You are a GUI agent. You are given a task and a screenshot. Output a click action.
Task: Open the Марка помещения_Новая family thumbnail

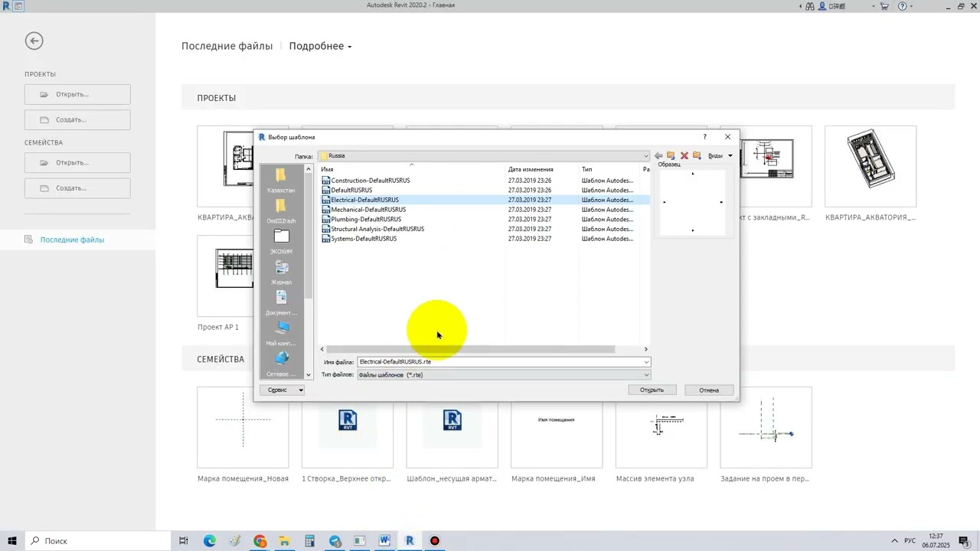(243, 427)
